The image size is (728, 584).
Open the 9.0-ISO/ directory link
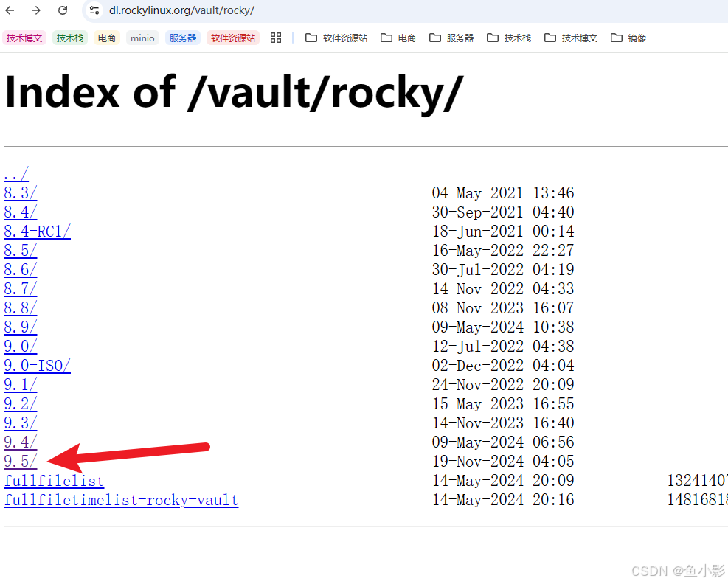[37, 366]
